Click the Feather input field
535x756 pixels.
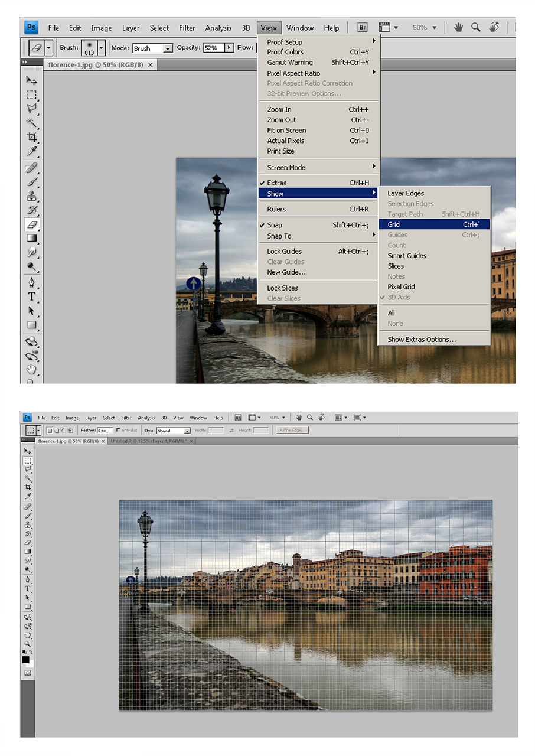point(105,431)
